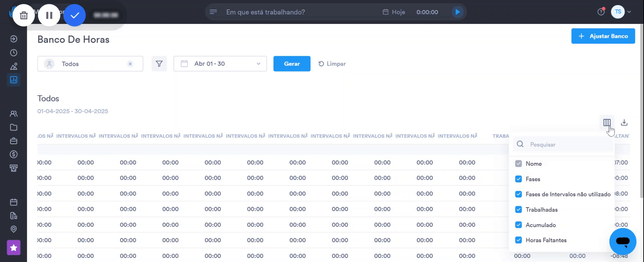644x262 pixels.
Task: Open the clock-in arrow icon in sidebar
Action: tap(14, 39)
